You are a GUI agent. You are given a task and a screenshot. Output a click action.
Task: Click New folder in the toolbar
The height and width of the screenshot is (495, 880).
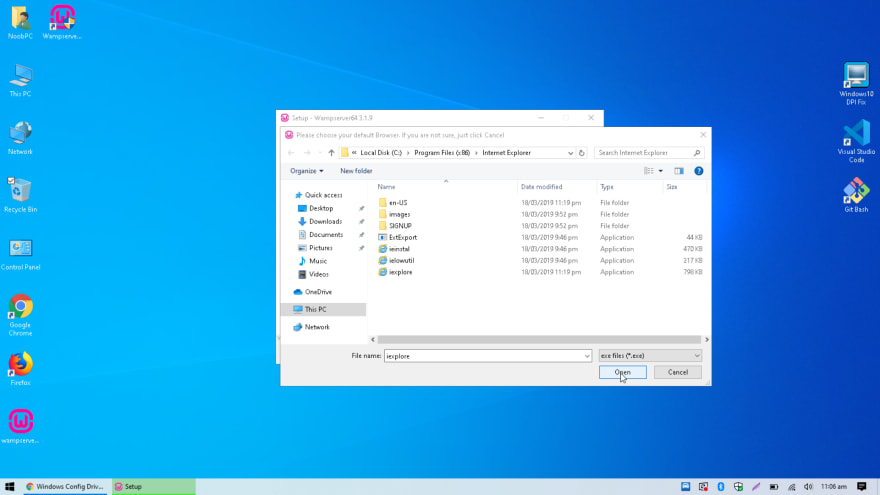356,171
